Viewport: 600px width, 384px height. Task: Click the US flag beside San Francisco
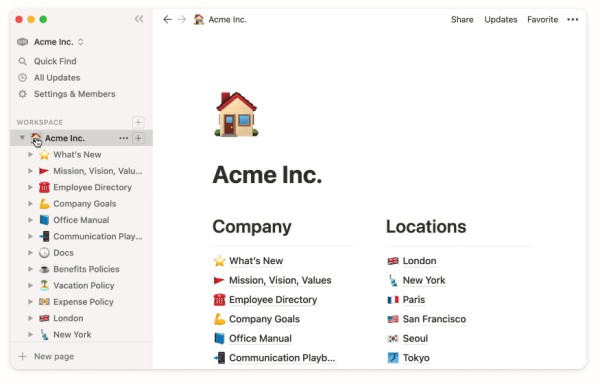click(x=393, y=319)
